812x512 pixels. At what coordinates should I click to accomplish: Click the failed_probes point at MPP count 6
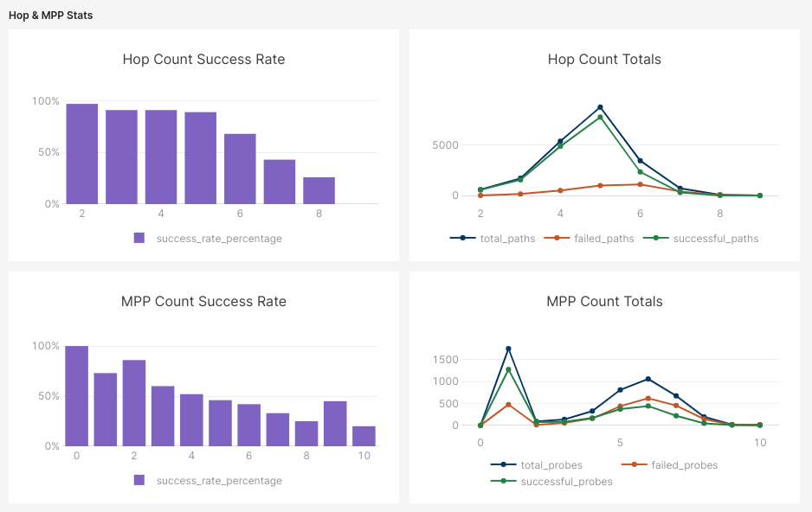(648, 399)
